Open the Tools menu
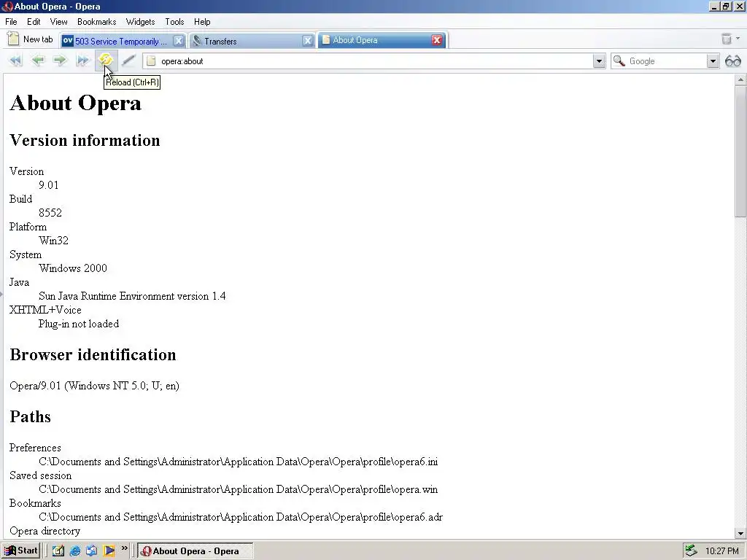The height and width of the screenshot is (560, 747). click(x=174, y=22)
